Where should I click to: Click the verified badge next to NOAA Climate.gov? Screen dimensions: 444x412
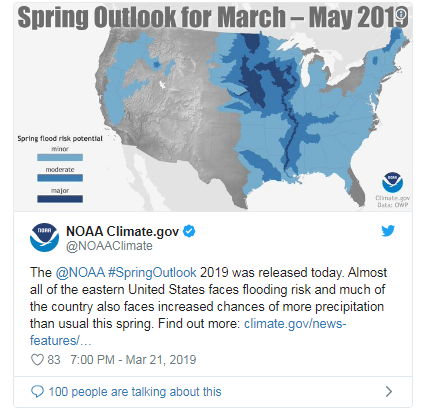point(189,231)
